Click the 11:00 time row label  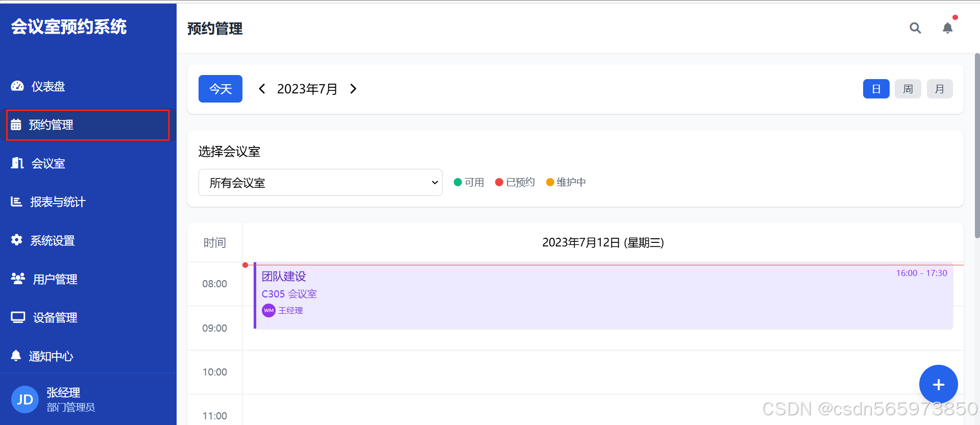214,416
